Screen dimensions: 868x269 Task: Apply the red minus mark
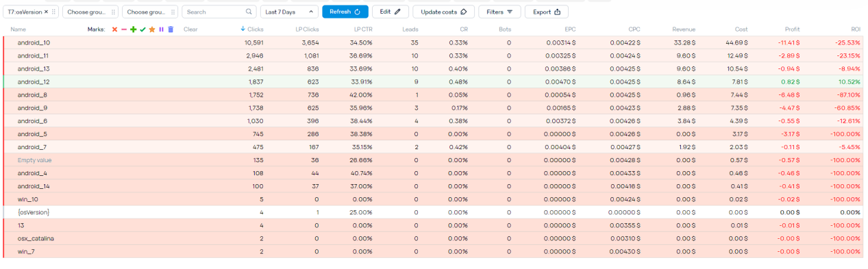[x=124, y=29]
